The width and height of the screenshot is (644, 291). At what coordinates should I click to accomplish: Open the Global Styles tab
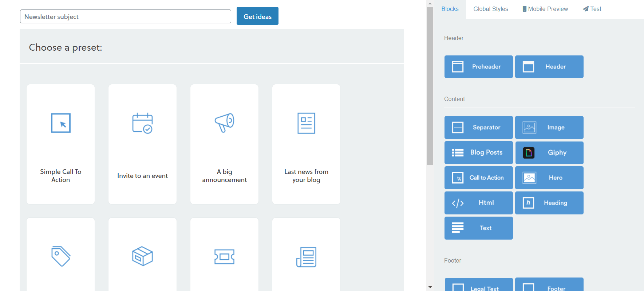(490, 9)
